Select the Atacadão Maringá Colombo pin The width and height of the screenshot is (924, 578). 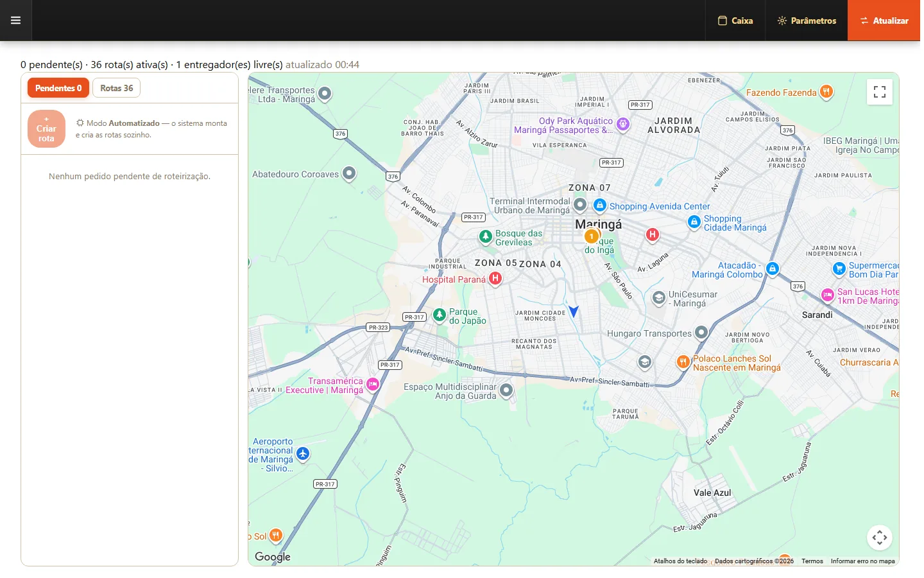pos(773,269)
